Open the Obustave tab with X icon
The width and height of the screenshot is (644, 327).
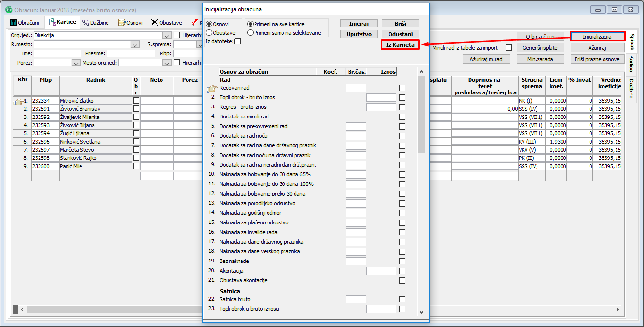pyautogui.click(x=154, y=23)
